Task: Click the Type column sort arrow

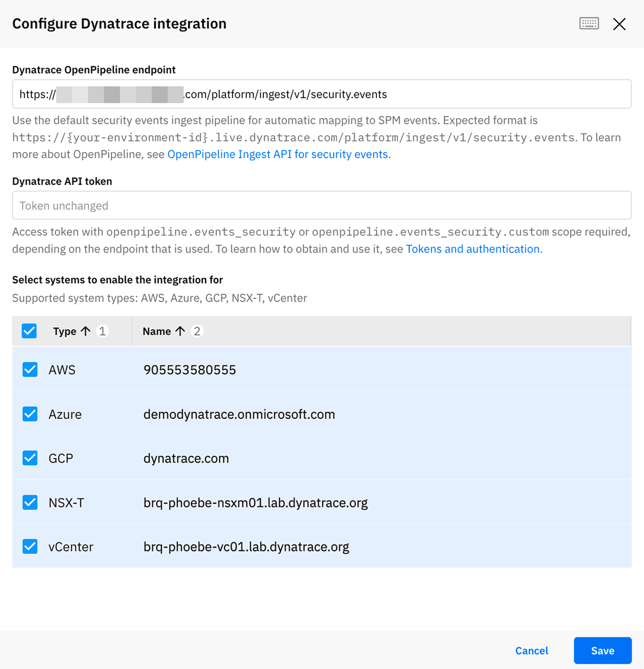Action: tap(86, 331)
